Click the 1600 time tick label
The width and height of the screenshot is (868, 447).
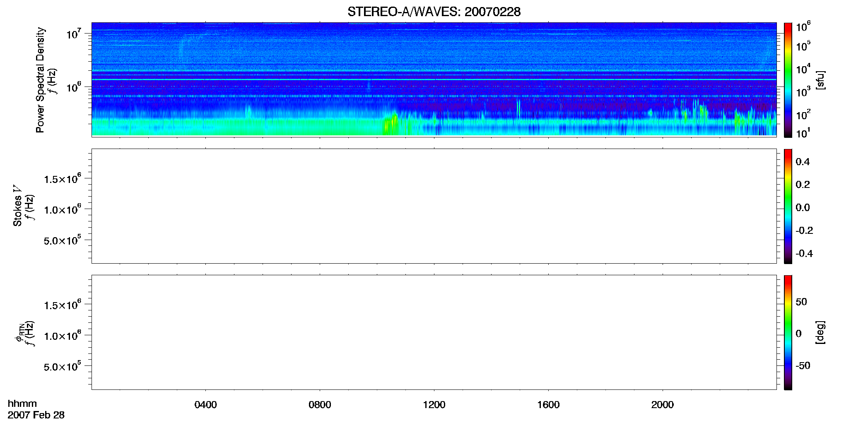pos(548,405)
